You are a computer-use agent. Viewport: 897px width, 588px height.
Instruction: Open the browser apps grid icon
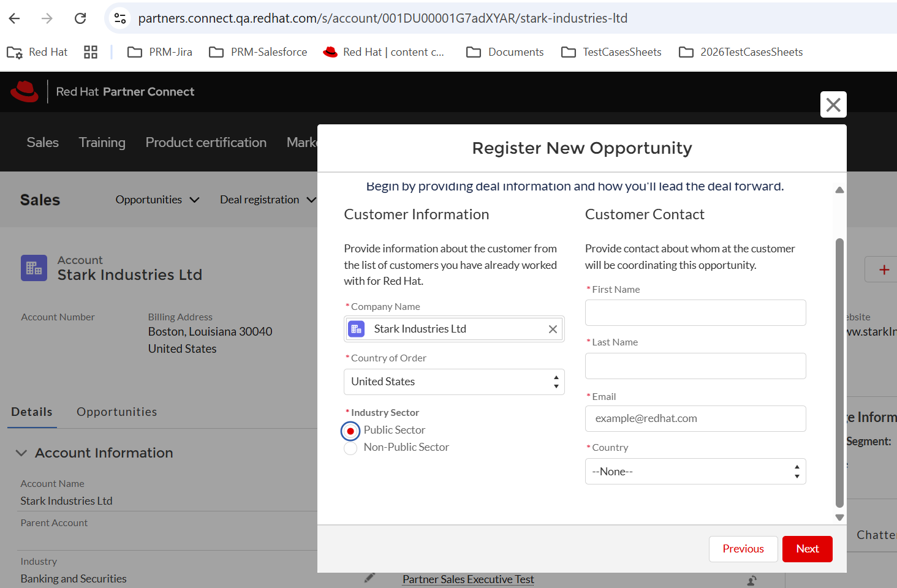pyautogui.click(x=91, y=52)
